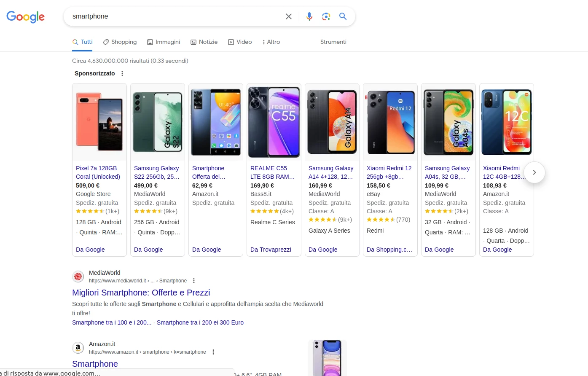
Task: Switch to the Shopping tab
Action: point(120,42)
